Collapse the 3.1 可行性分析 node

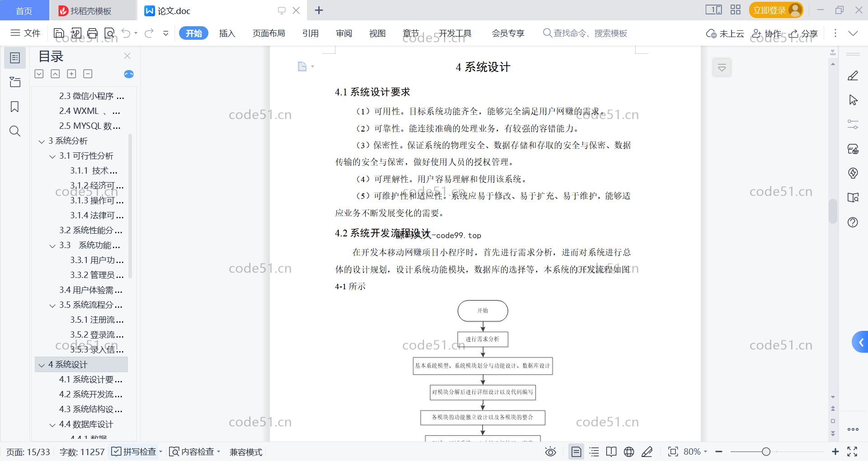52,156
